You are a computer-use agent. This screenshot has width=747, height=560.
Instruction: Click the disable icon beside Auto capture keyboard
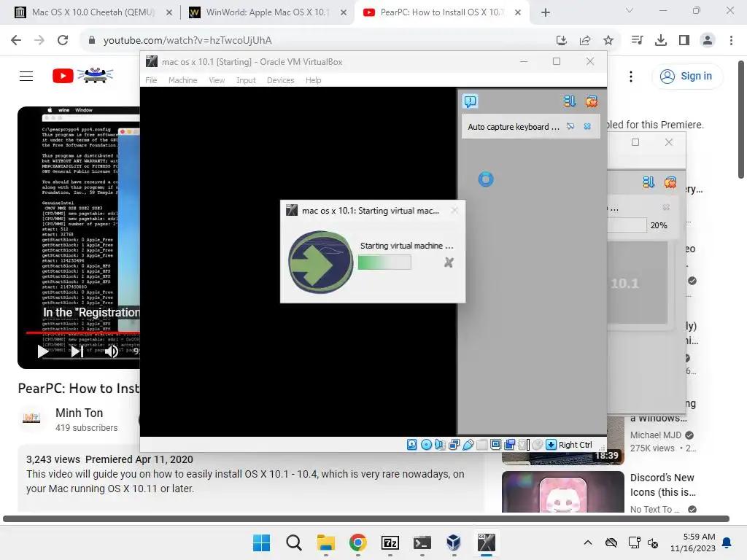570,126
